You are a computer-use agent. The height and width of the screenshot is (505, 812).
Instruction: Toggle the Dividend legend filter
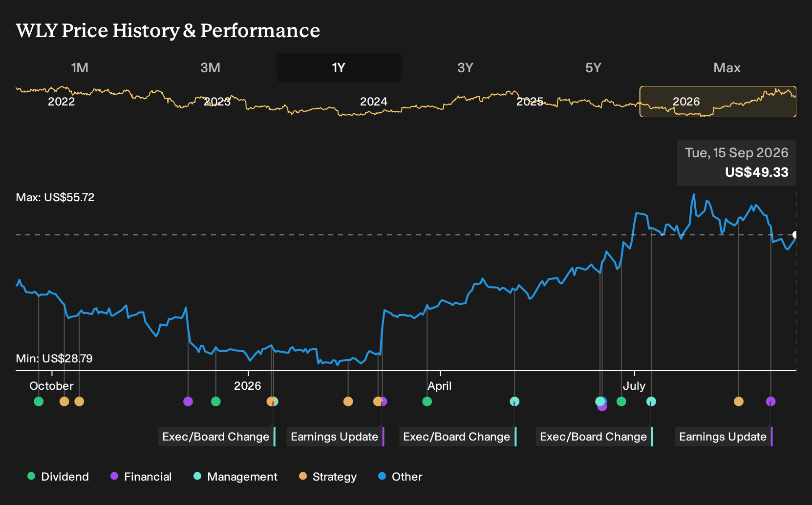[58, 477]
